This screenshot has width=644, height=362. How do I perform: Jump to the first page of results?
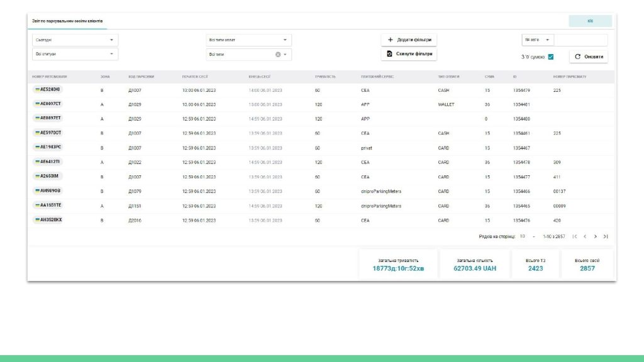(x=574, y=236)
